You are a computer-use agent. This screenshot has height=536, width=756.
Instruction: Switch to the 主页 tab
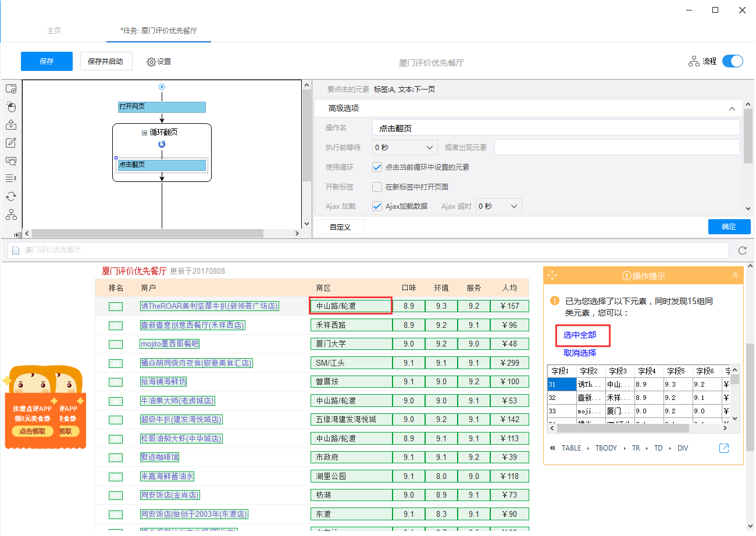[x=54, y=31]
